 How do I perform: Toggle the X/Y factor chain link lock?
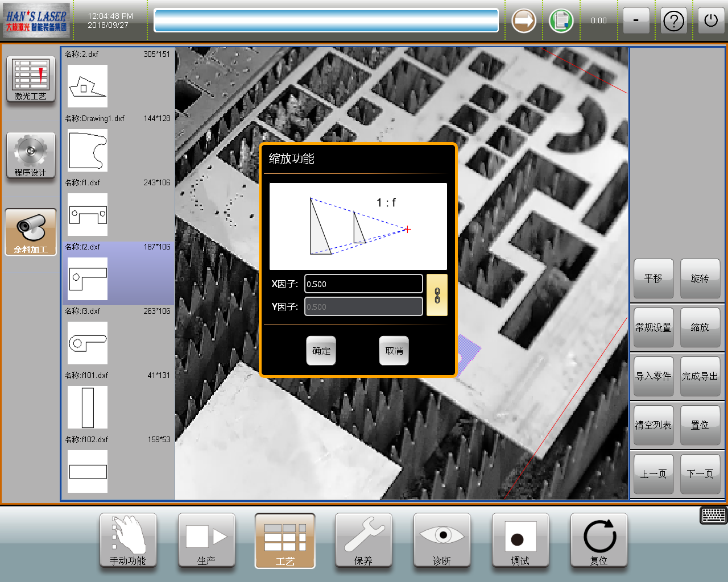point(437,295)
